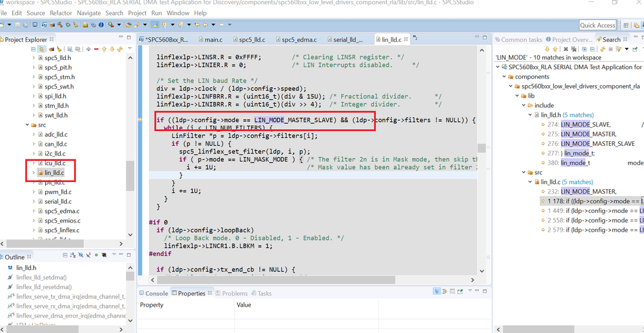This screenshot has width=644, height=333.
Task: Collapse lin_lld.h matches in Search results
Action: 531,115
